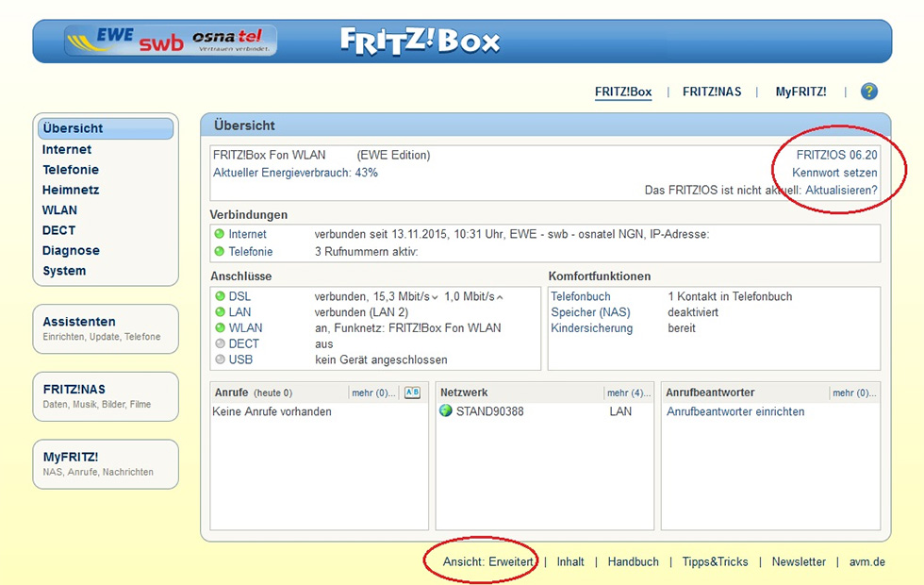
Task: Toggle view mode via Ansicht: Erweitert
Action: click(487, 561)
